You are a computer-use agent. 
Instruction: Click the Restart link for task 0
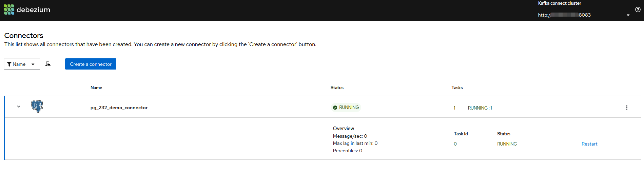589,144
